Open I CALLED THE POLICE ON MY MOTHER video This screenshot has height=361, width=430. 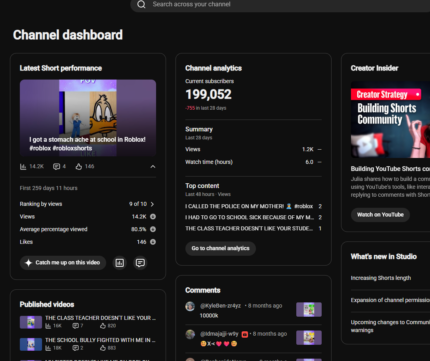pos(249,206)
